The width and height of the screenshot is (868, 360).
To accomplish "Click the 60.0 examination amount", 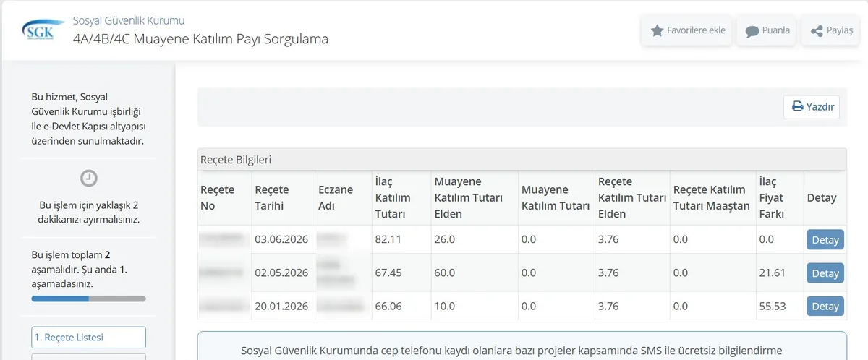I will pos(444,273).
